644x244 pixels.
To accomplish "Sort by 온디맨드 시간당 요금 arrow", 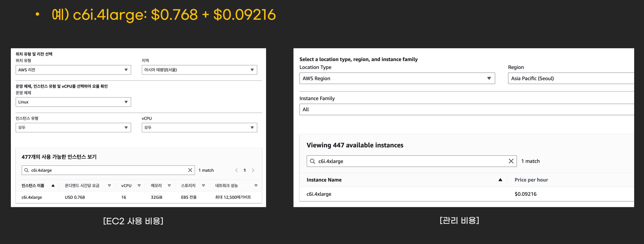I will tap(109, 185).
